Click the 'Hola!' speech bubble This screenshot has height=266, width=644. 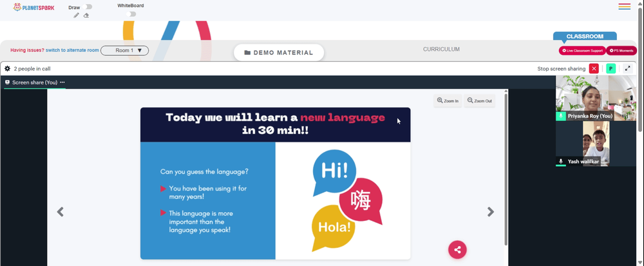click(334, 227)
